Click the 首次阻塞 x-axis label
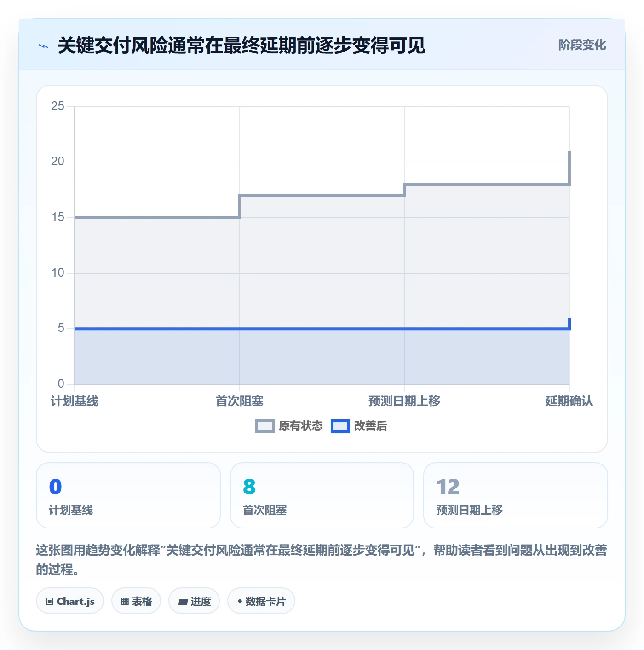 tap(240, 401)
